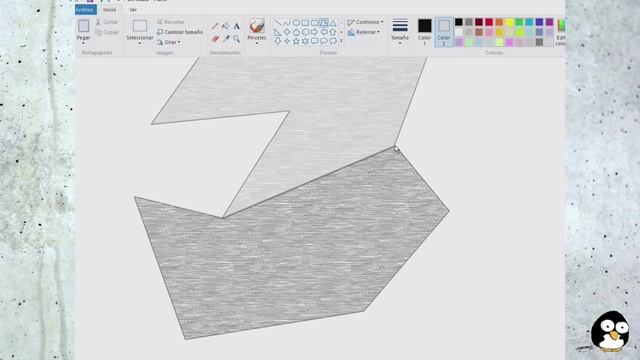This screenshot has height=360, width=640.
Task: Choose the Four-point star shape
Action: click(x=287, y=41)
